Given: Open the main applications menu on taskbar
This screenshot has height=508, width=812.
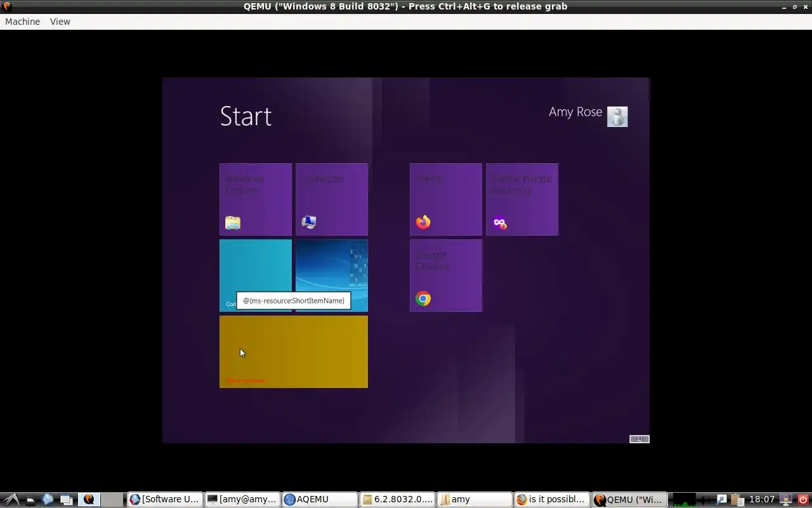Looking at the screenshot, I should [11, 500].
